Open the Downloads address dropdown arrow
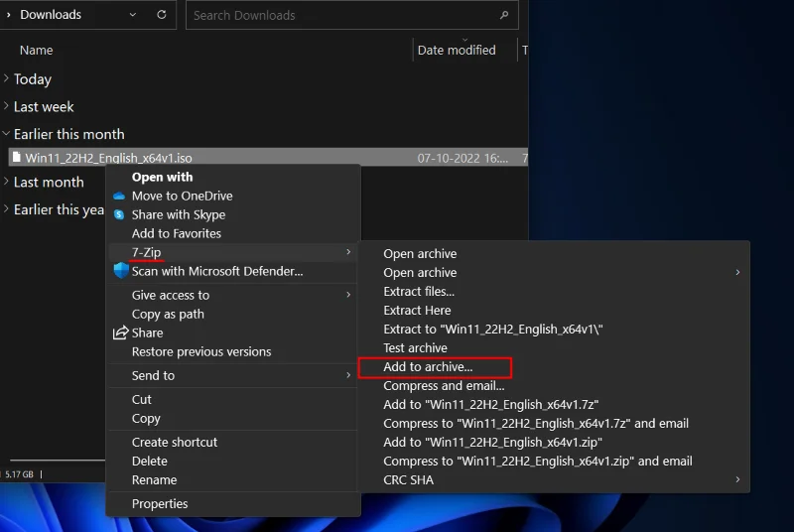This screenshot has height=532, width=794. click(x=133, y=15)
